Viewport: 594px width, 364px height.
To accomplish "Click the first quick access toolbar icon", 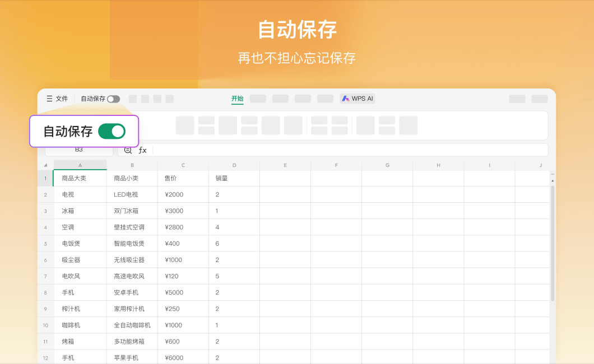I will click(133, 98).
